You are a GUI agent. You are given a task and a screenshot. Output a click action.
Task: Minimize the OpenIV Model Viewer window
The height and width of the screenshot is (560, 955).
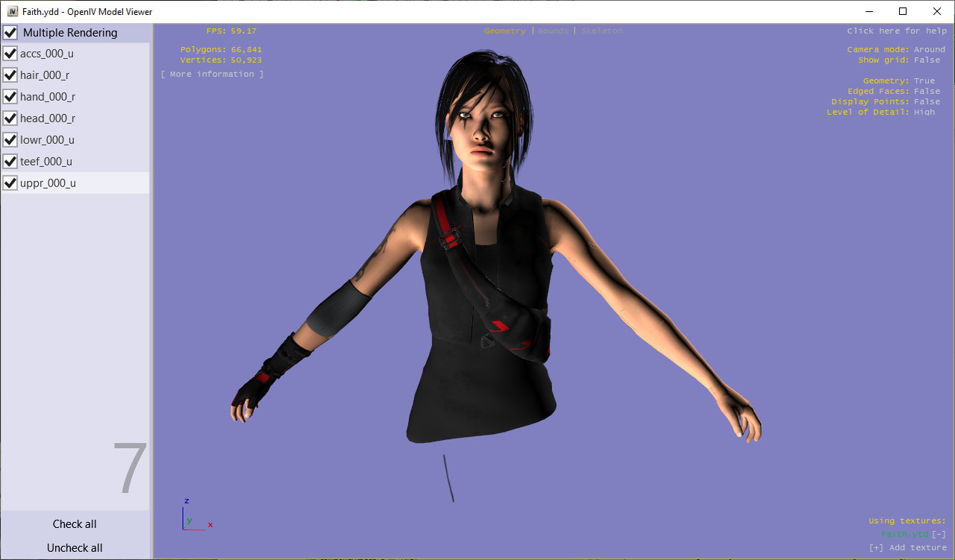coord(869,11)
